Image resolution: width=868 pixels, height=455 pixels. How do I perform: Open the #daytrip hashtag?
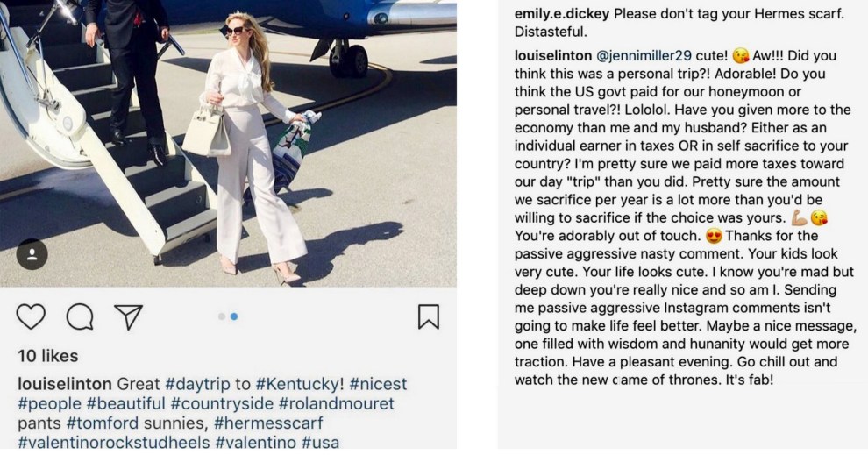point(195,385)
